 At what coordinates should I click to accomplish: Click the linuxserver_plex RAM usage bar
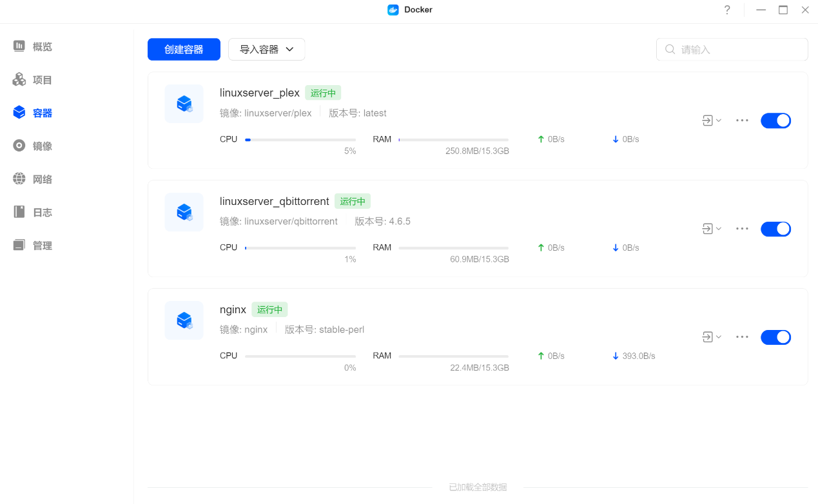[453, 139]
